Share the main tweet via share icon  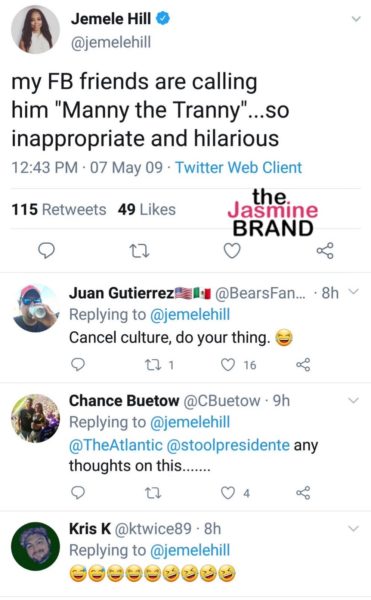point(325,251)
